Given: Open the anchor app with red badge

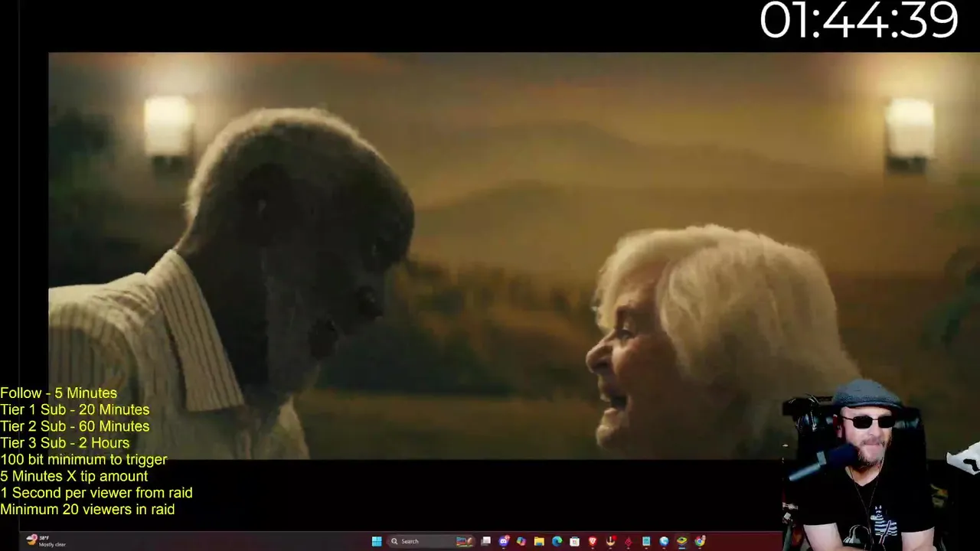Looking at the screenshot, I should [610, 541].
